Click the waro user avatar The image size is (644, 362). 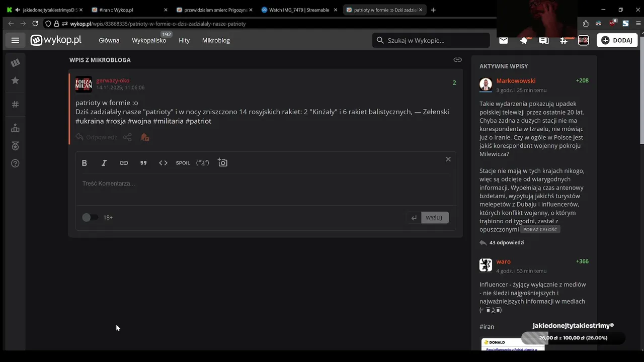point(486,265)
